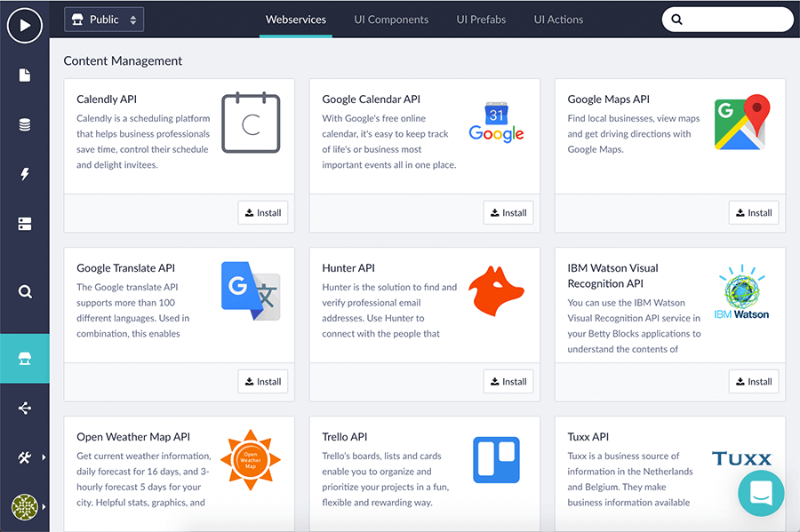The width and height of the screenshot is (800, 532).
Task: Install the Calendly API
Action: point(262,213)
